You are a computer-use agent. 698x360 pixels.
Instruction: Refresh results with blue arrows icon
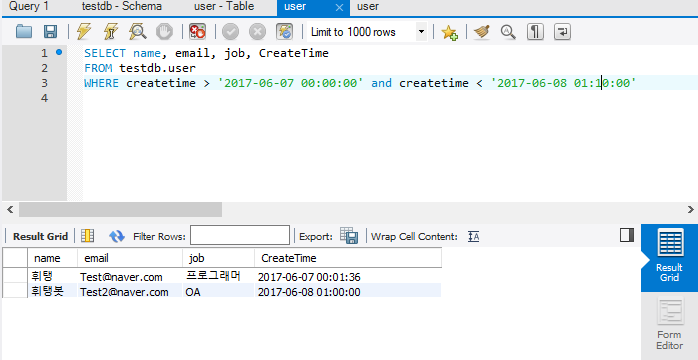[x=117, y=236]
